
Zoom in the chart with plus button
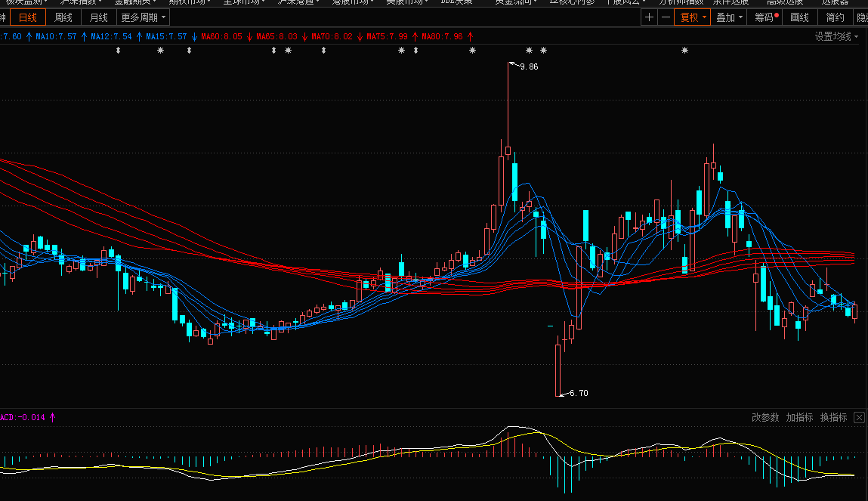649,17
